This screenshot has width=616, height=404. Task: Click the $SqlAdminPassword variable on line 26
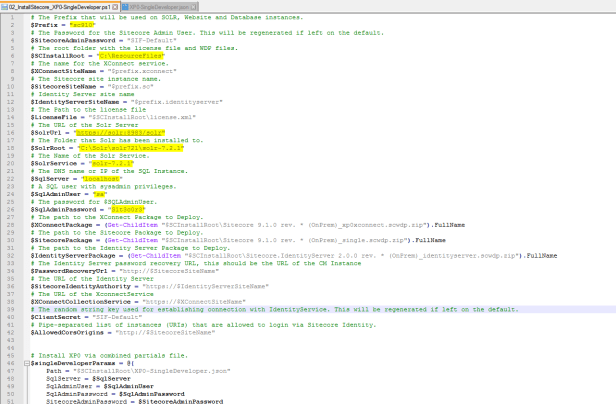(63, 209)
